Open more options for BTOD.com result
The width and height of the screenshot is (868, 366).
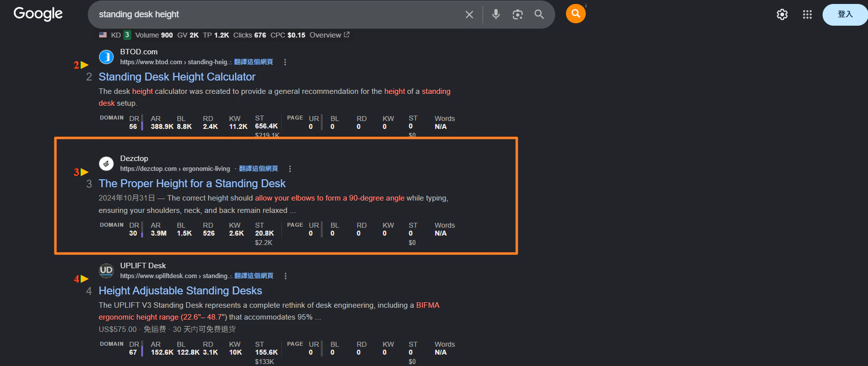[285, 62]
